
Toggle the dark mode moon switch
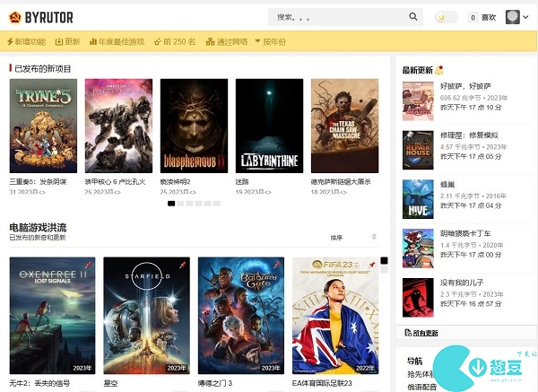coord(446,17)
